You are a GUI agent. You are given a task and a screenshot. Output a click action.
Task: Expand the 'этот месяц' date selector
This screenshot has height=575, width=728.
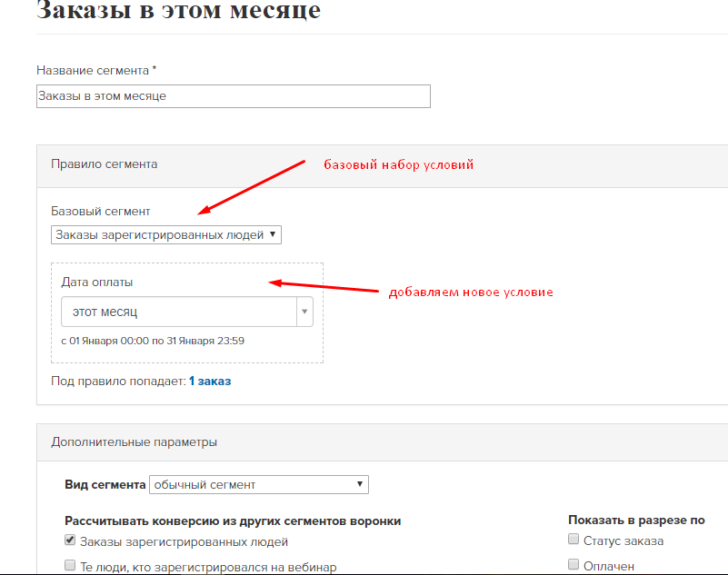[186, 312]
